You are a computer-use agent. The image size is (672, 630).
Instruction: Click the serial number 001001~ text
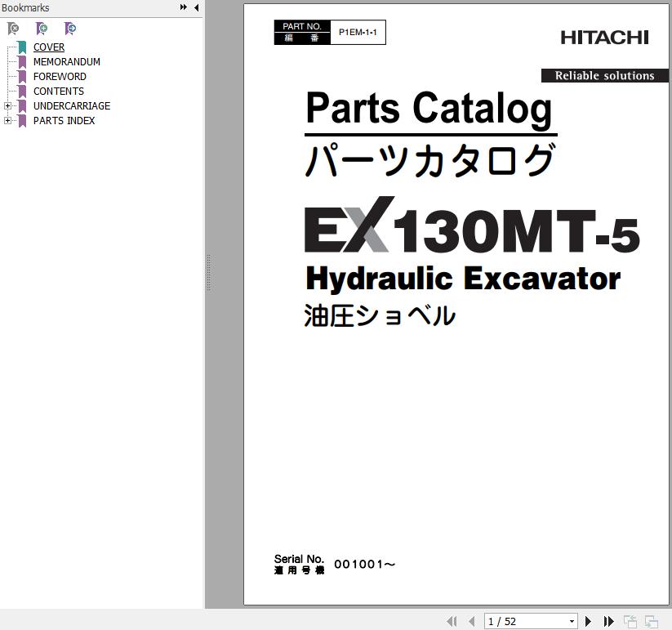(364, 565)
